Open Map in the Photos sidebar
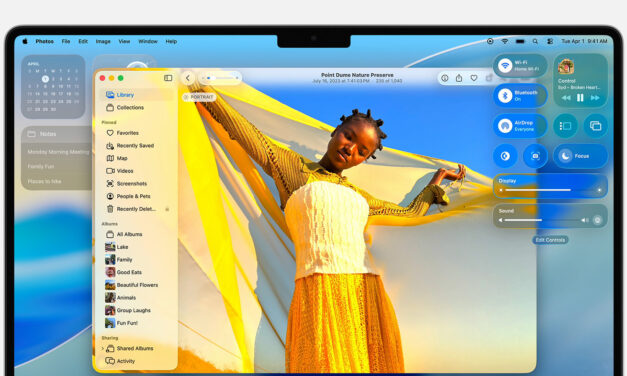Screen dimensions: 627x376 136,158
